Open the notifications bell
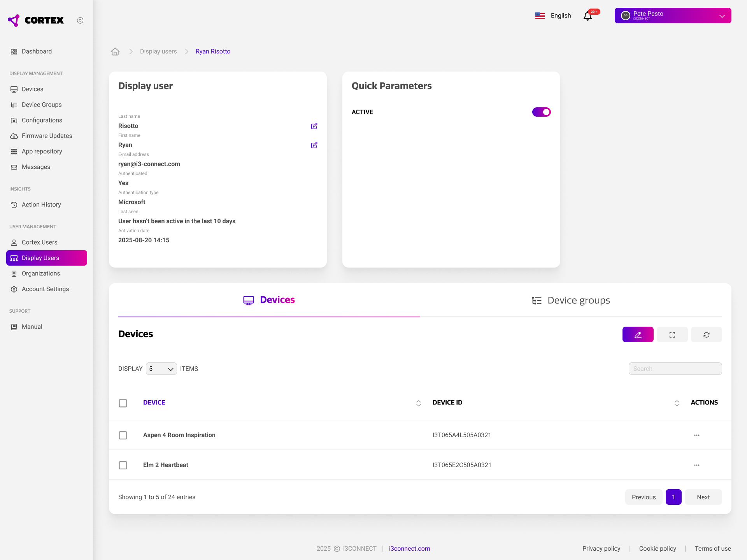Screen dimensions: 747x560 pos(587,16)
